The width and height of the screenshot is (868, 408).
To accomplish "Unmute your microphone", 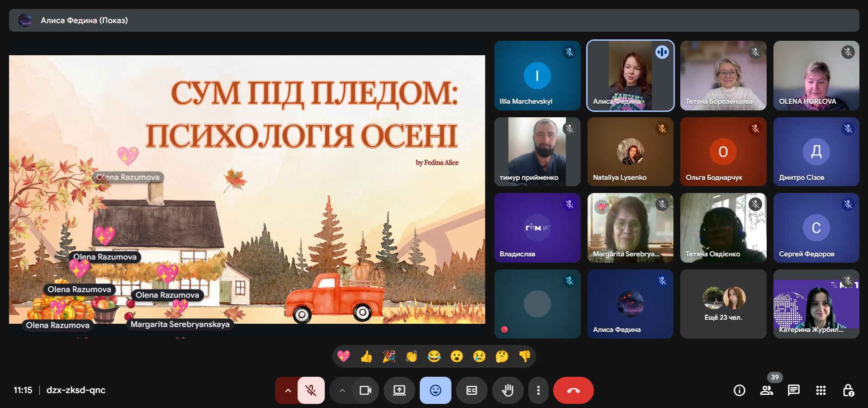I will click(x=311, y=390).
